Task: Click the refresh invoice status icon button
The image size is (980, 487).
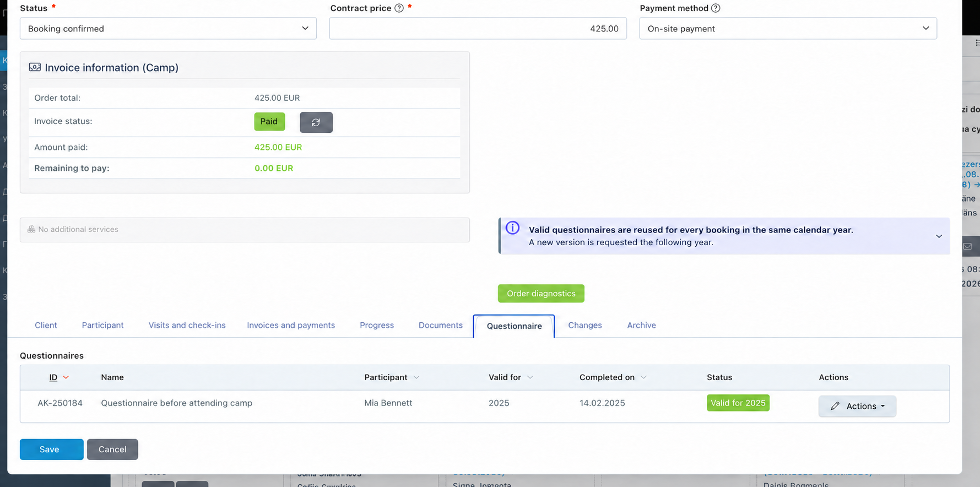Action: click(x=316, y=122)
